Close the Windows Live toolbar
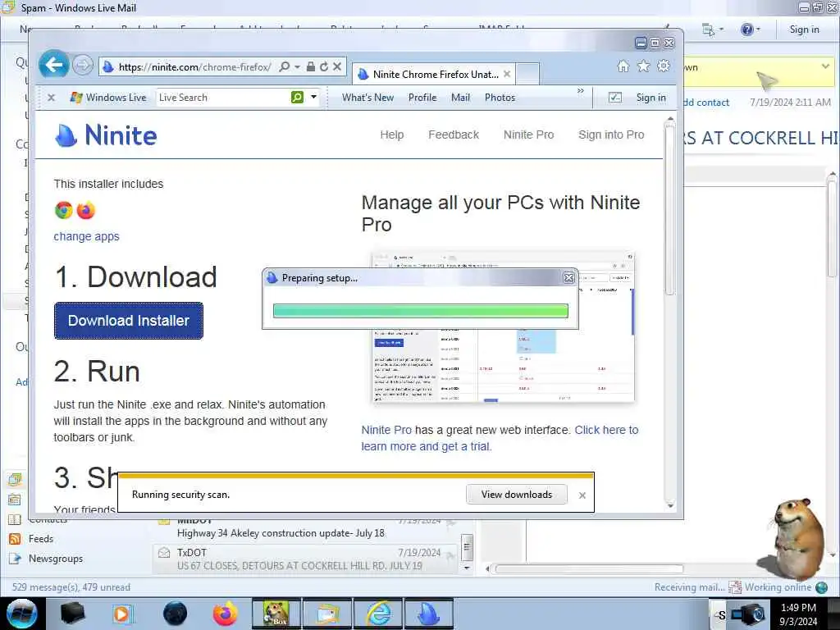The width and height of the screenshot is (840, 630). click(x=51, y=98)
